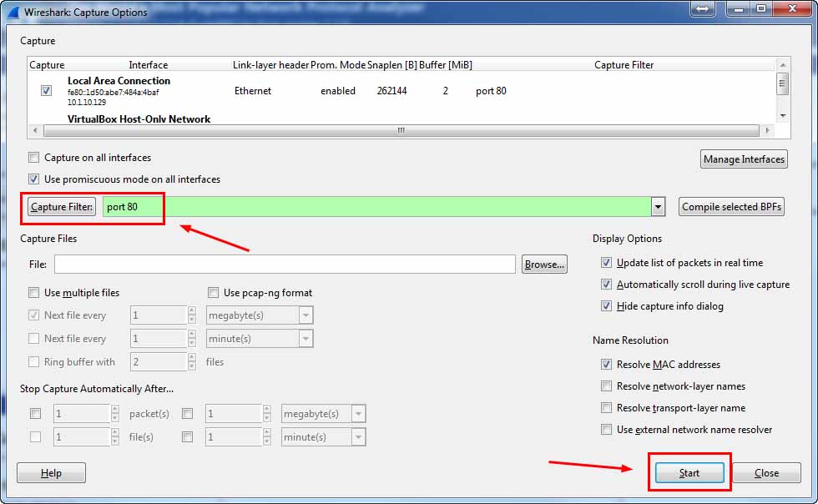Enable Use multiple files
Viewport: 818px width, 504px height.
pyautogui.click(x=34, y=292)
